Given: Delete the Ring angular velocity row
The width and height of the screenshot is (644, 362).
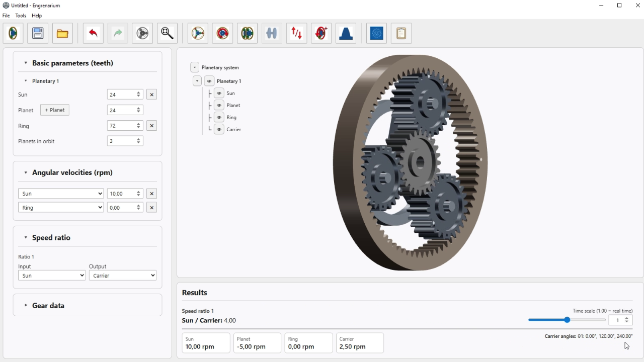Looking at the screenshot, I should click(x=151, y=207).
